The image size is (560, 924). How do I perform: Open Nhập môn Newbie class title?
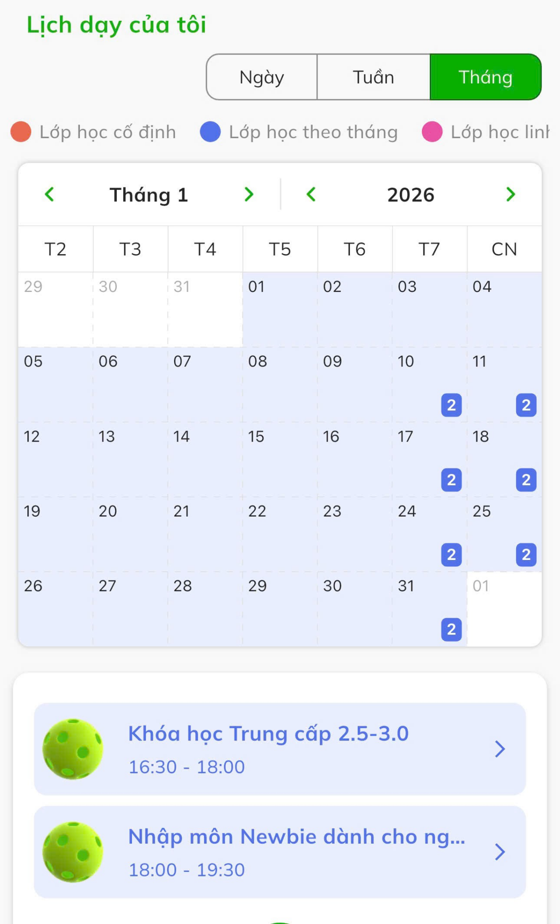[x=296, y=837]
